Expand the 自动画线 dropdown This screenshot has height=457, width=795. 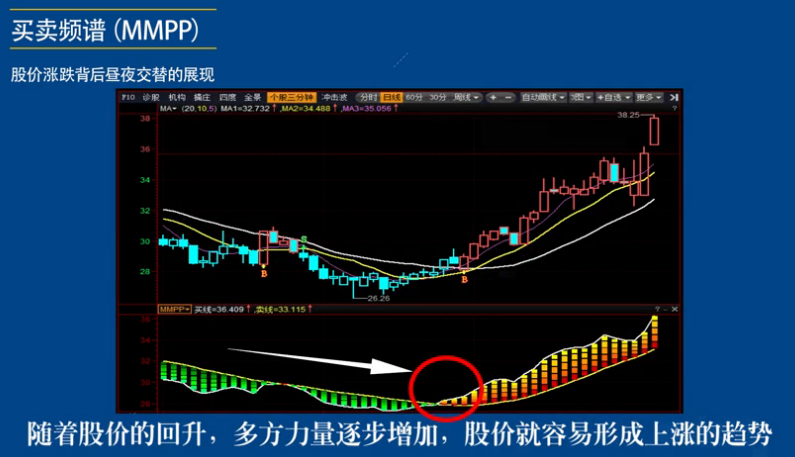point(544,97)
